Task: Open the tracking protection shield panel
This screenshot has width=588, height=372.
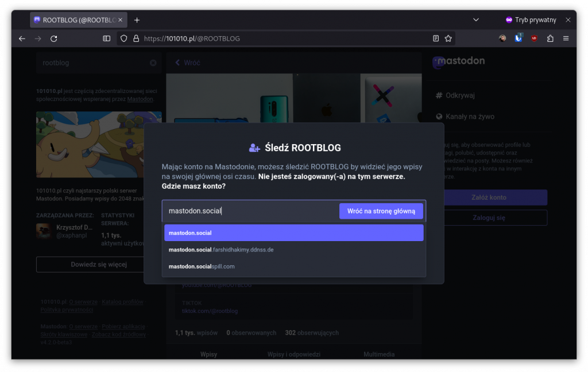Action: click(x=123, y=38)
